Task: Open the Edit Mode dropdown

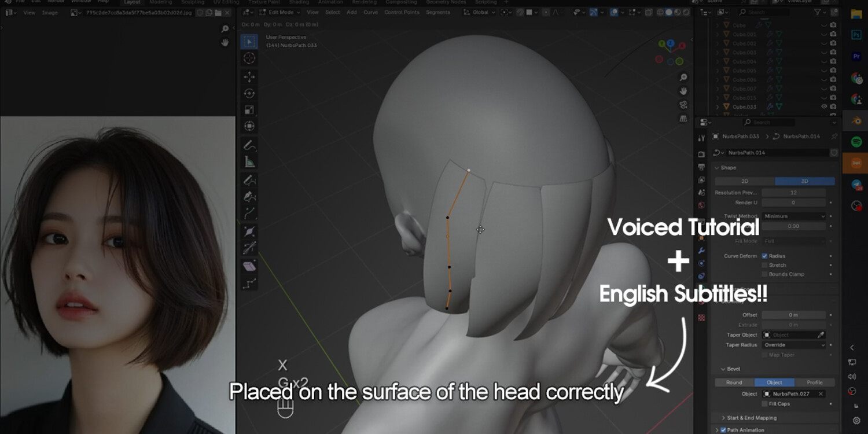Action: pyautogui.click(x=280, y=12)
